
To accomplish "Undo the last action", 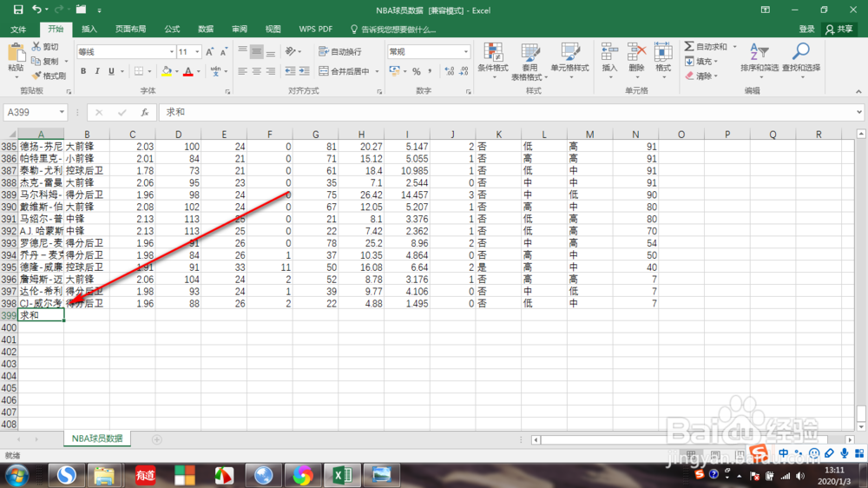I will (37, 10).
